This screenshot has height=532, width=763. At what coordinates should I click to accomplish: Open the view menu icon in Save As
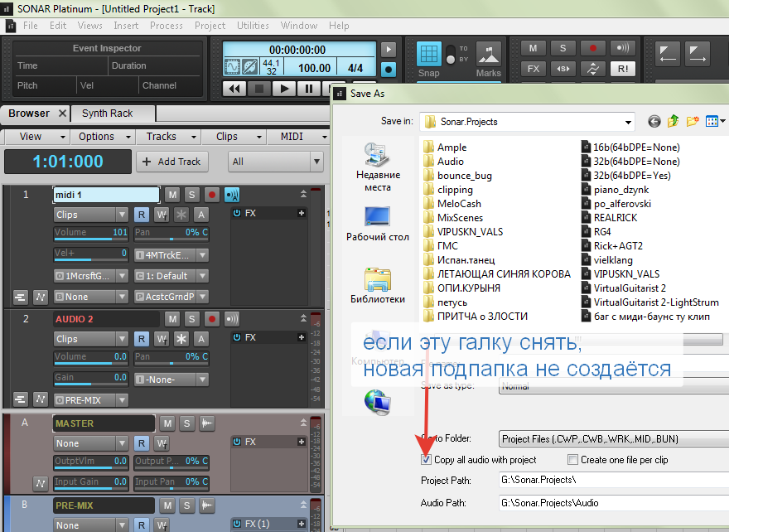pos(715,121)
